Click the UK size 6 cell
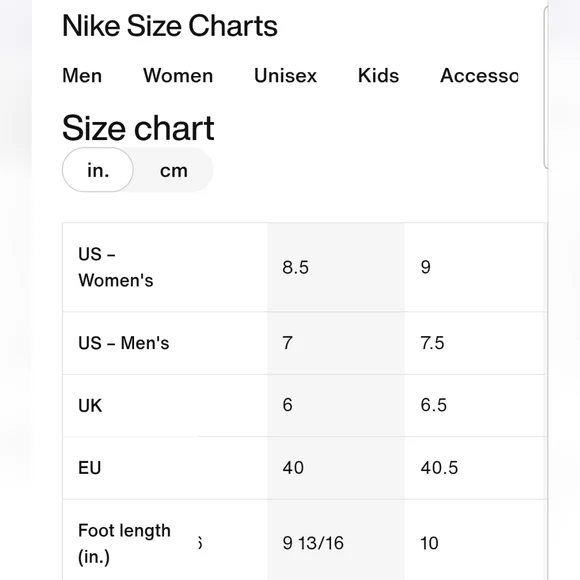This screenshot has width=580, height=580. point(336,405)
